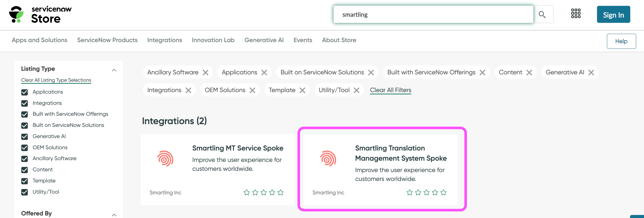Remove the Built on ServiceNow Solutions chip
Screen dimensions: 644x218
tap(371, 73)
